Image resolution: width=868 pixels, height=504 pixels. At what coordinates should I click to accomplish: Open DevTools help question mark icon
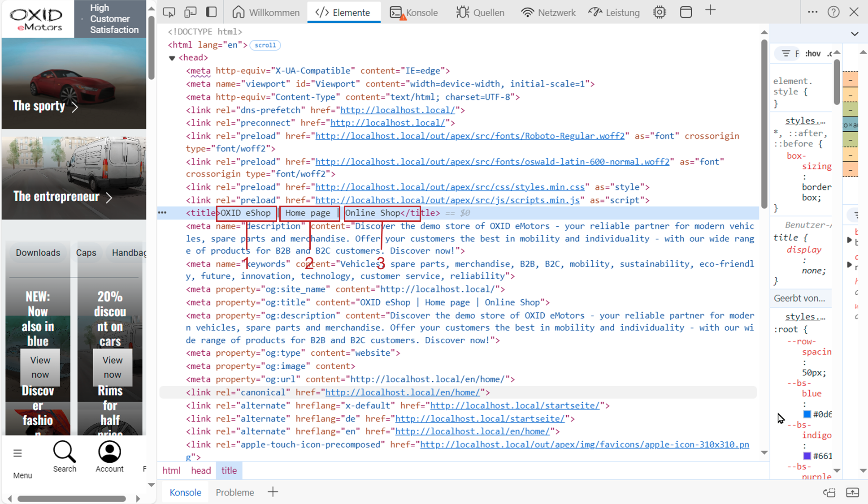[833, 12]
